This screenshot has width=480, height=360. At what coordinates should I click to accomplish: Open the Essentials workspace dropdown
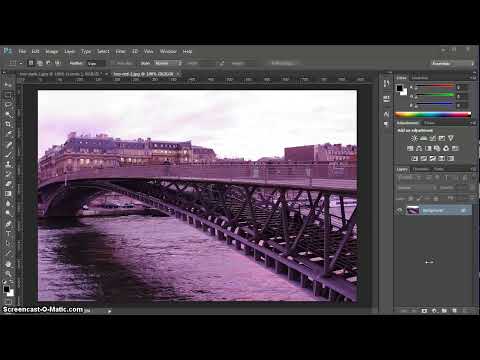(452, 63)
